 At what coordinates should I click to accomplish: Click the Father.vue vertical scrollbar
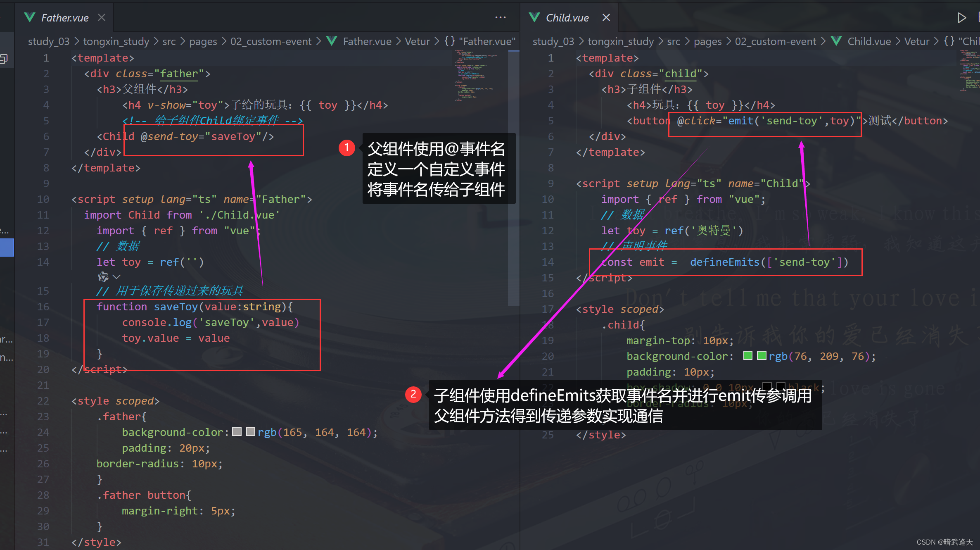click(x=513, y=178)
